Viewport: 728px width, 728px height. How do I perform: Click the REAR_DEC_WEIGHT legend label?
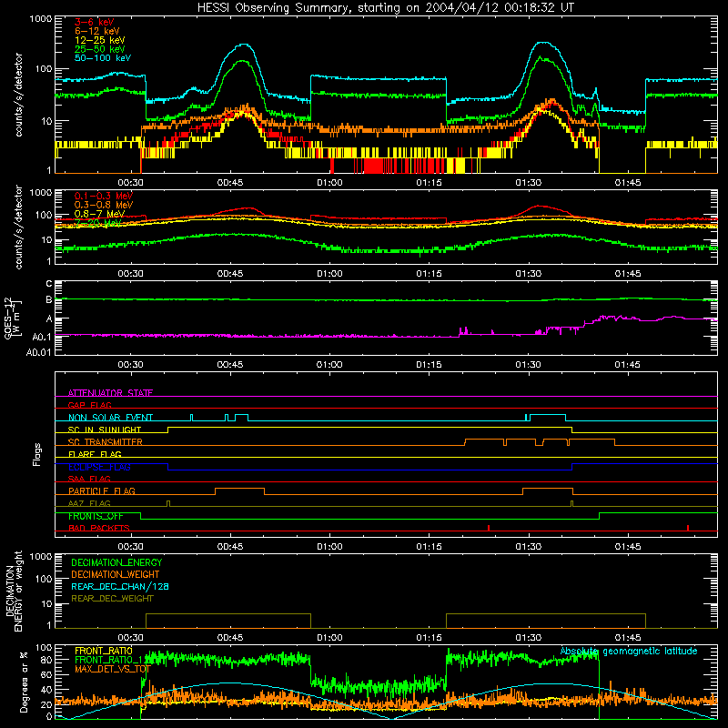pos(112,599)
